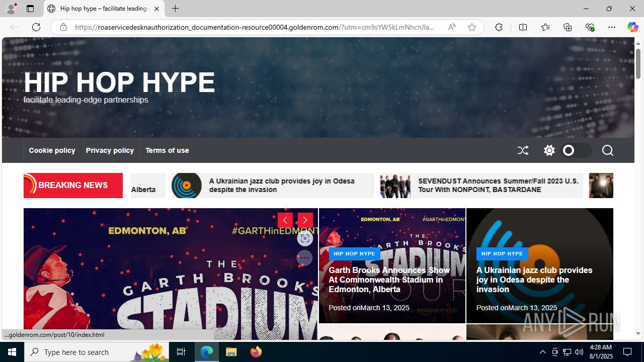Show hidden system tray icons chevron
Viewport: 644px width, 362px height.
[542, 352]
